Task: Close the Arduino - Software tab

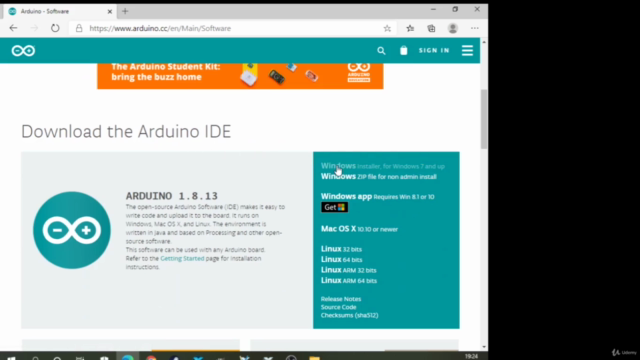Action: tap(110, 11)
